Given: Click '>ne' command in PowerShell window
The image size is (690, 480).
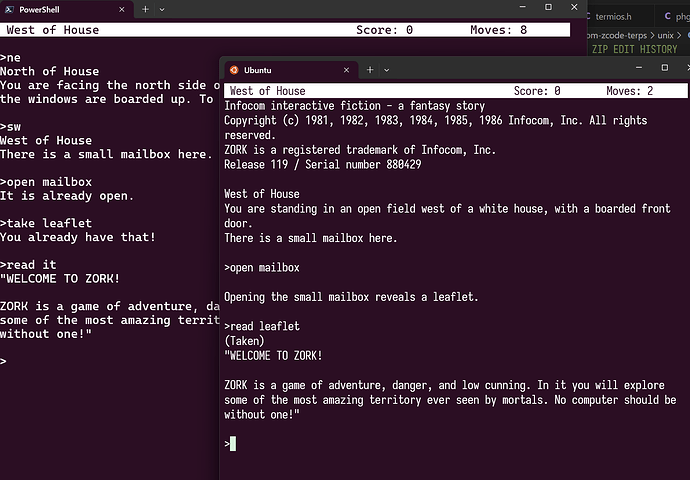Looking at the screenshot, I should [x=11, y=58].
